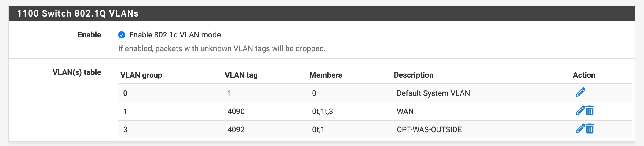This screenshot has width=644, height=146.
Task: Click the VLAN tag column header
Action: click(241, 75)
